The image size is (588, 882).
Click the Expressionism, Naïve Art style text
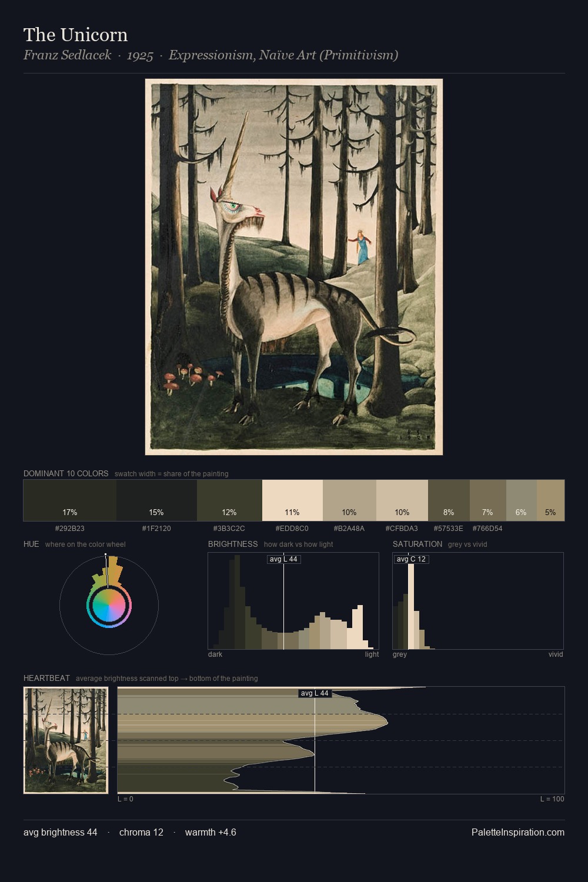point(283,55)
